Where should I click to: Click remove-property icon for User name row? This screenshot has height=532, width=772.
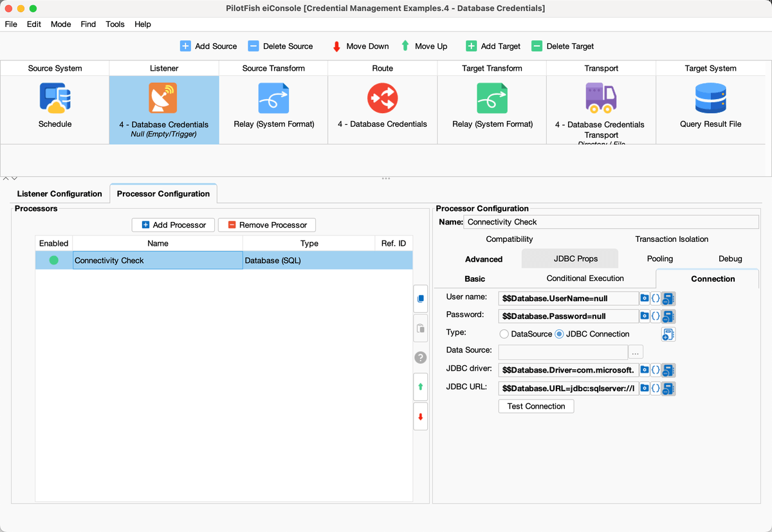coord(668,298)
